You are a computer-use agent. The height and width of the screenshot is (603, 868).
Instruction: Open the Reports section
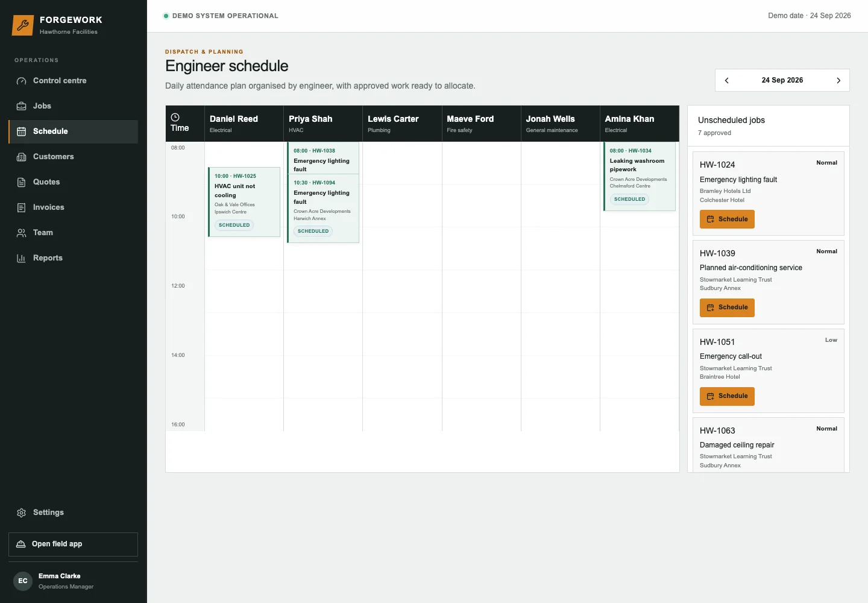[x=74, y=258]
